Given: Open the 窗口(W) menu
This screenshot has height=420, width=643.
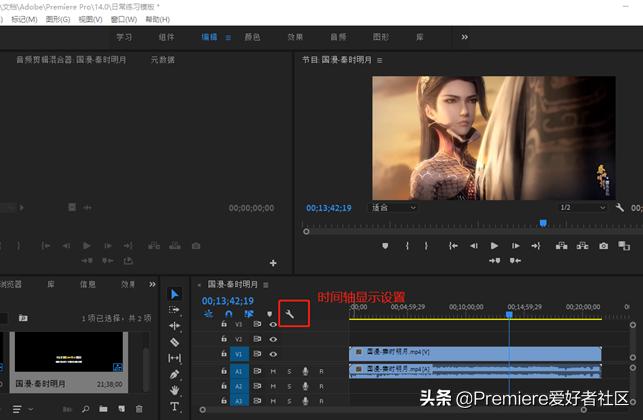Looking at the screenshot, I should pyautogui.click(x=124, y=19).
